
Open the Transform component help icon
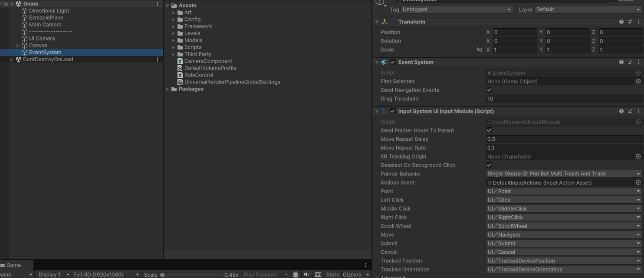click(621, 22)
